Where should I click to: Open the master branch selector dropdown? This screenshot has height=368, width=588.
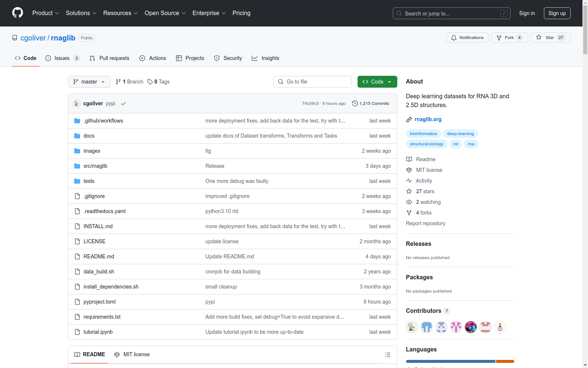pyautogui.click(x=89, y=82)
